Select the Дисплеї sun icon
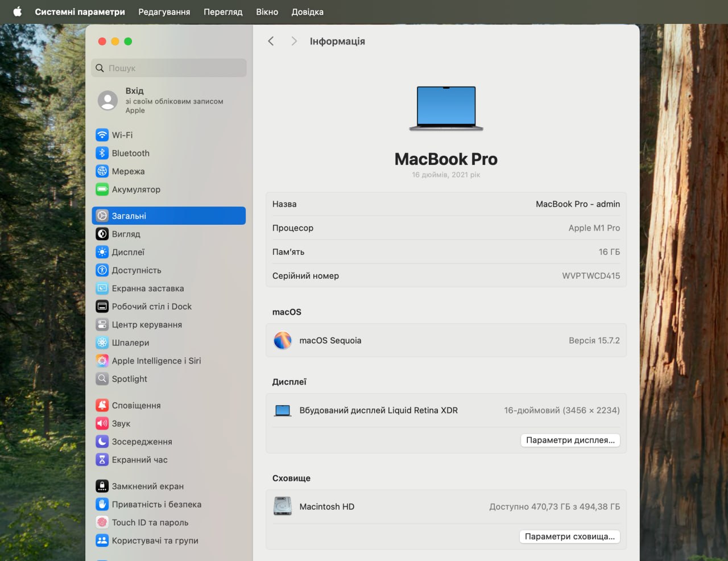Image resolution: width=728 pixels, height=561 pixels. (x=102, y=252)
